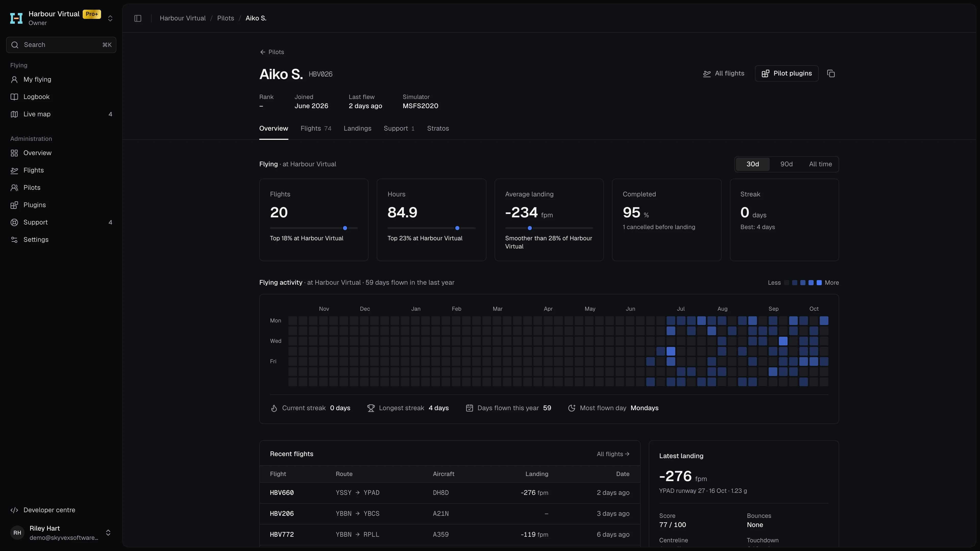
Task: Switch to the Flights 74 tab
Action: [316, 129]
